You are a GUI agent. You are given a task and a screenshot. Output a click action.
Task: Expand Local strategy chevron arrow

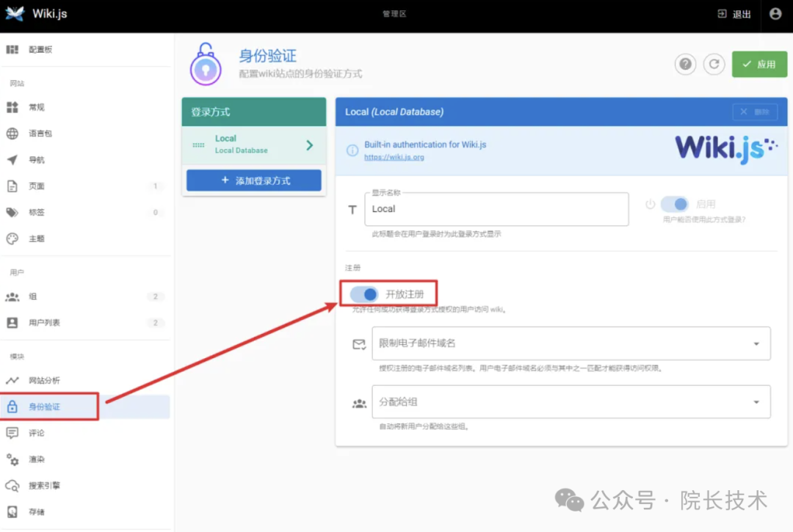tap(310, 145)
